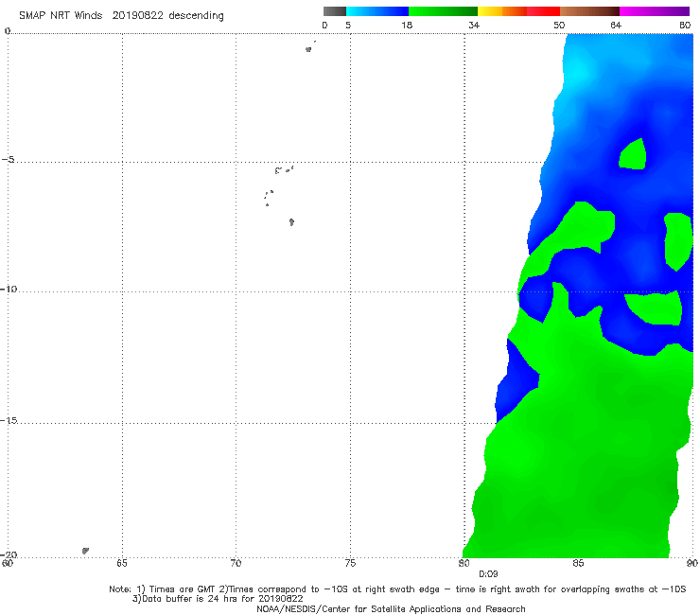Click the color bar label "50"
The image size is (700, 615).
559,26
